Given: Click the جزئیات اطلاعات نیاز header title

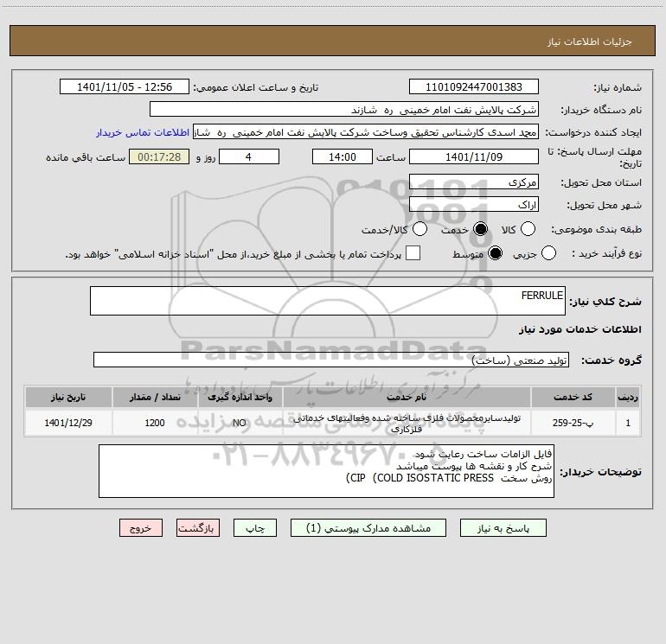Looking at the screenshot, I should 590,41.
